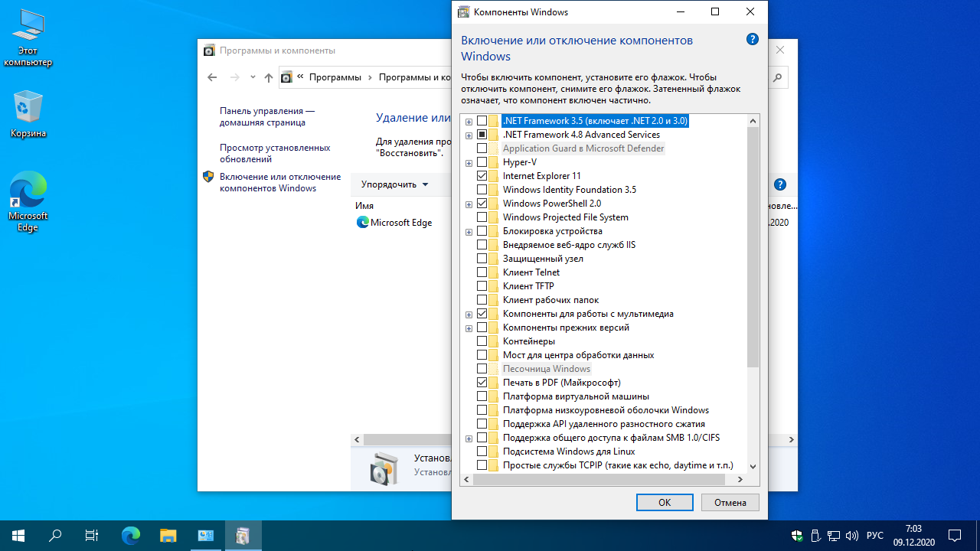Click the shield icon beside Windows features link

208,177
